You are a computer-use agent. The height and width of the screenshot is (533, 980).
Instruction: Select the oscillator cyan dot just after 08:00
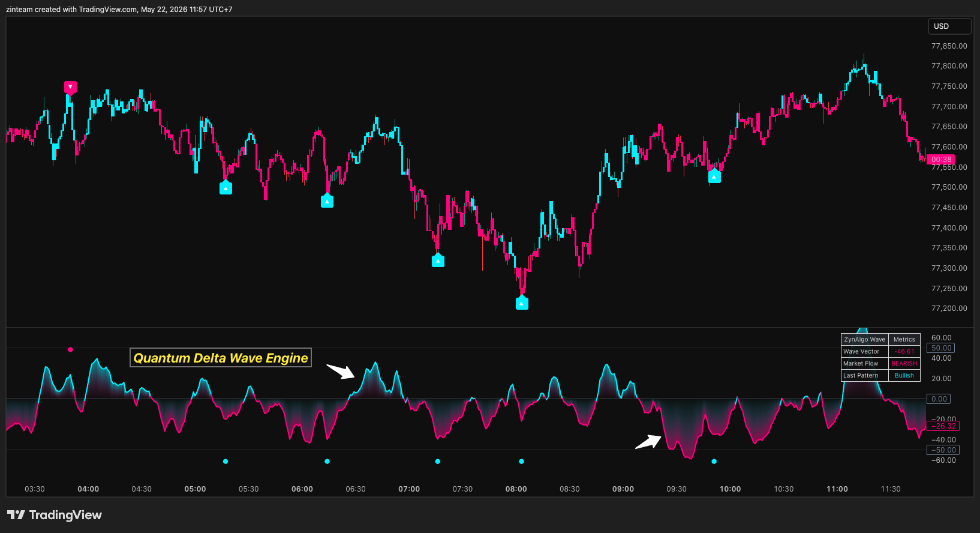522,462
